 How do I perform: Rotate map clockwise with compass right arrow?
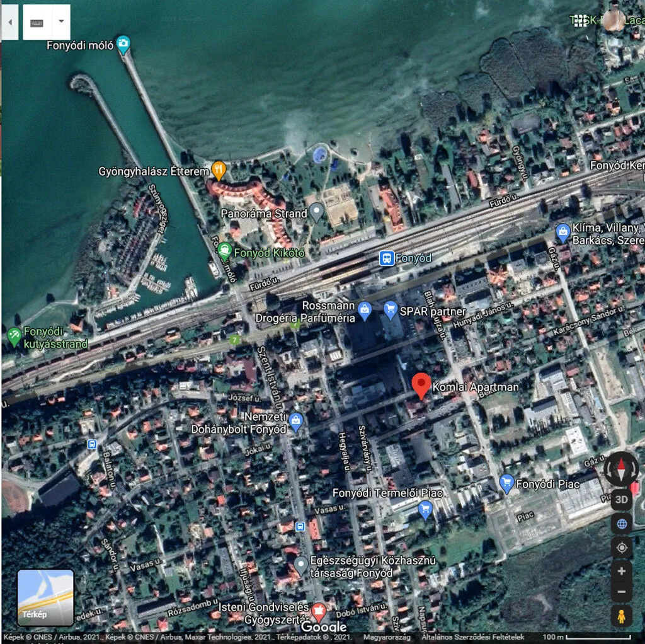tap(634, 469)
